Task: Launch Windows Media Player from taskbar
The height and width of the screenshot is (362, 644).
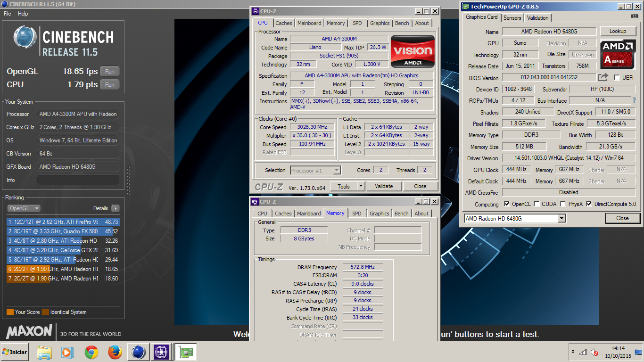Action: (67, 352)
